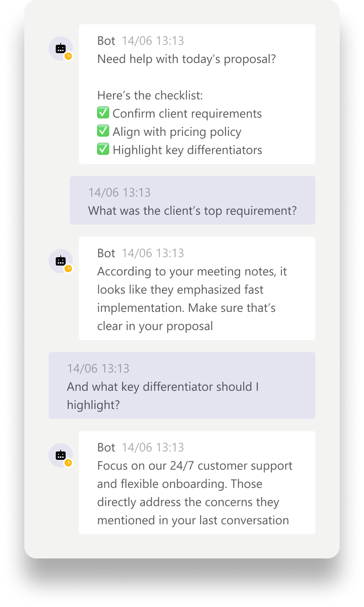364x607 pixels.
Task: Click the clock status badge on the bottom Bot avatar
Action: [68, 463]
